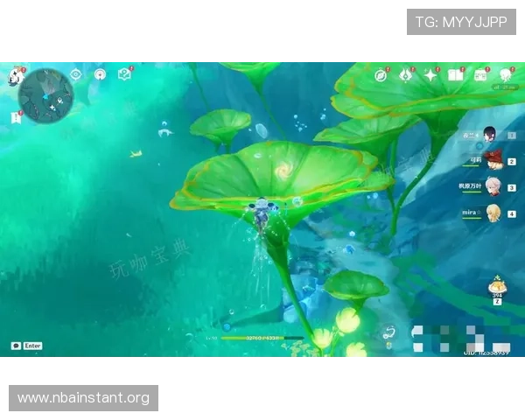Open the chat bubble icon
This screenshot has width=525, height=420.
click(16, 346)
